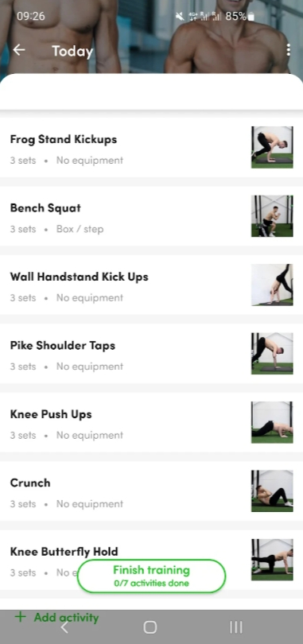Open the Bench Squat exercise thumbnail
The width and height of the screenshot is (303, 644).
[272, 216]
